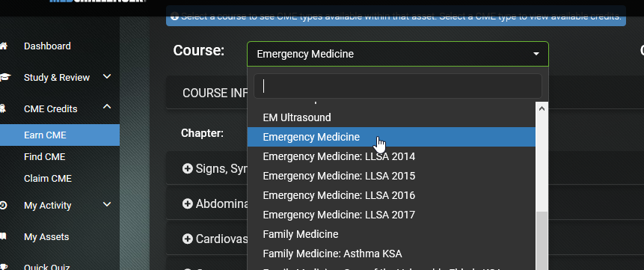Click the dropdown list scroll up arrow

point(542,109)
